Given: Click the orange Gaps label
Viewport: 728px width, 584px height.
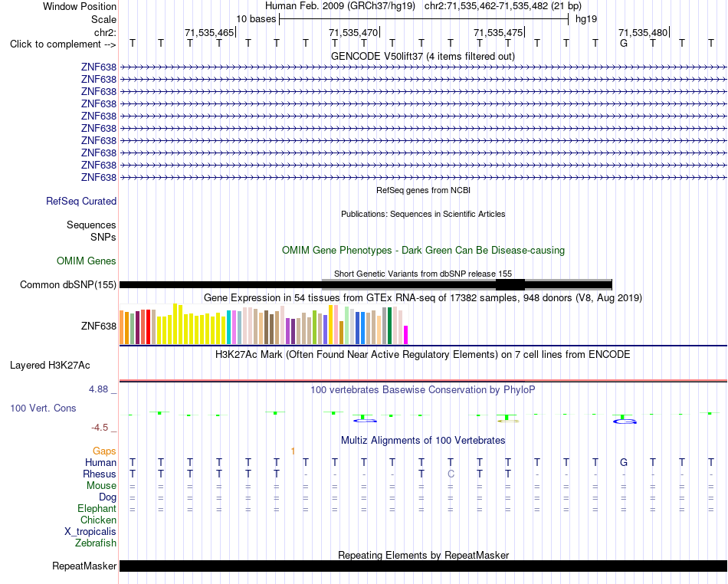Looking at the screenshot, I should [x=104, y=451].
